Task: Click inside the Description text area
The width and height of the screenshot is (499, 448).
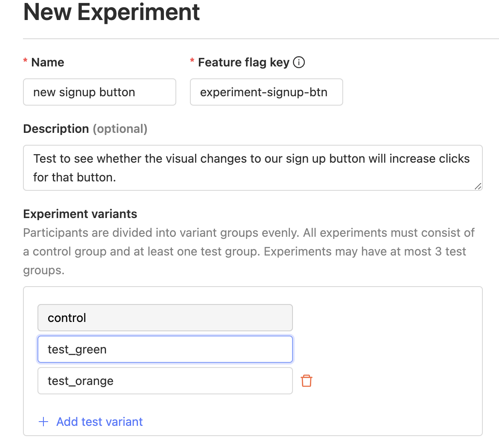Action: click(x=252, y=168)
